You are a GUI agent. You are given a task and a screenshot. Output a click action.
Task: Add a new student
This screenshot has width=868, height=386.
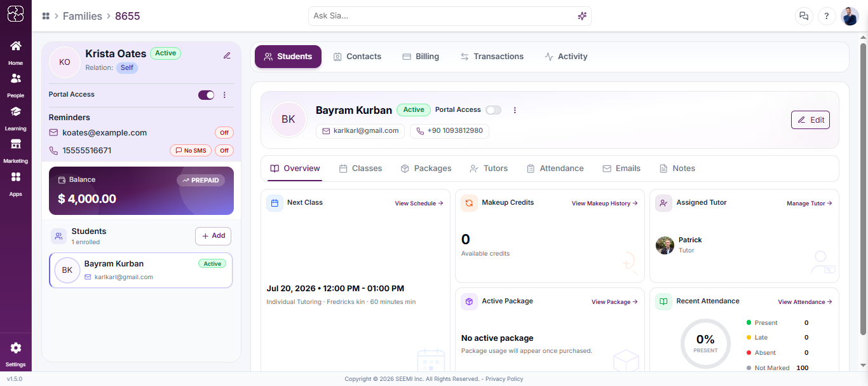[213, 236]
